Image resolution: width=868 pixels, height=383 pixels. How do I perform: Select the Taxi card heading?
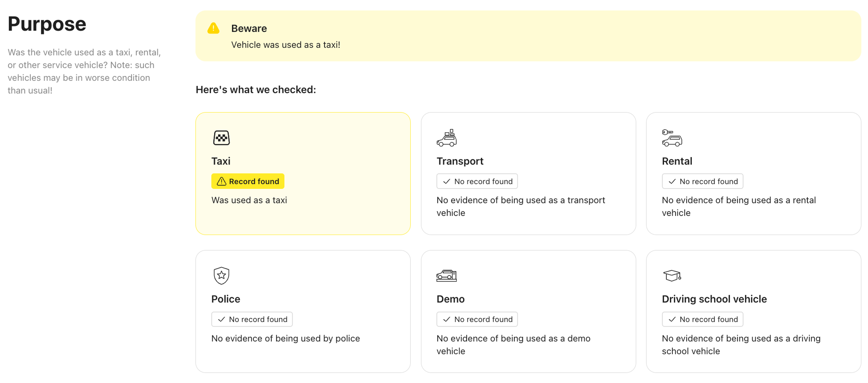pos(221,161)
